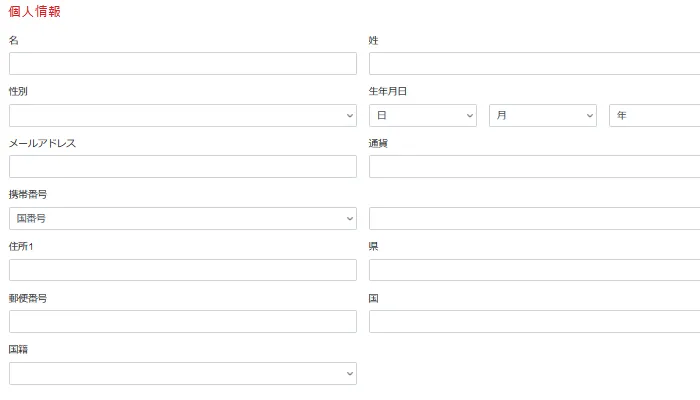Click the chevron arrow of 日 select
Screen dimensions: 700x400
(469, 116)
